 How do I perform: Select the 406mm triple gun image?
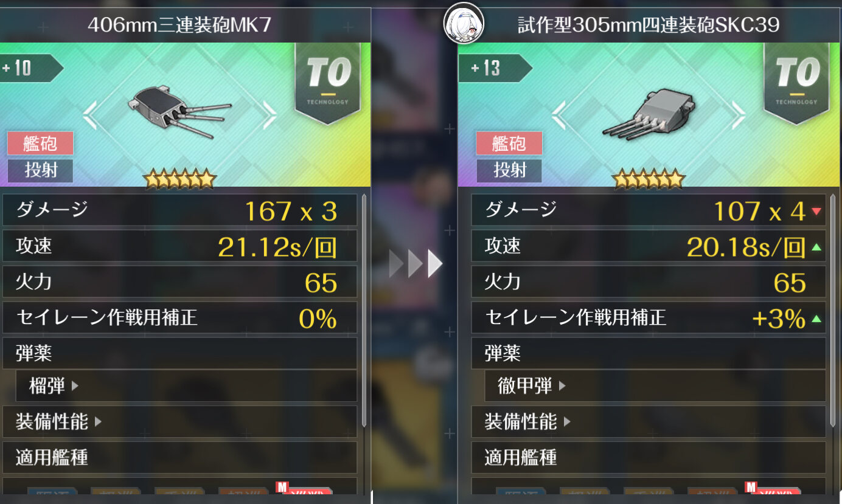coord(179,111)
